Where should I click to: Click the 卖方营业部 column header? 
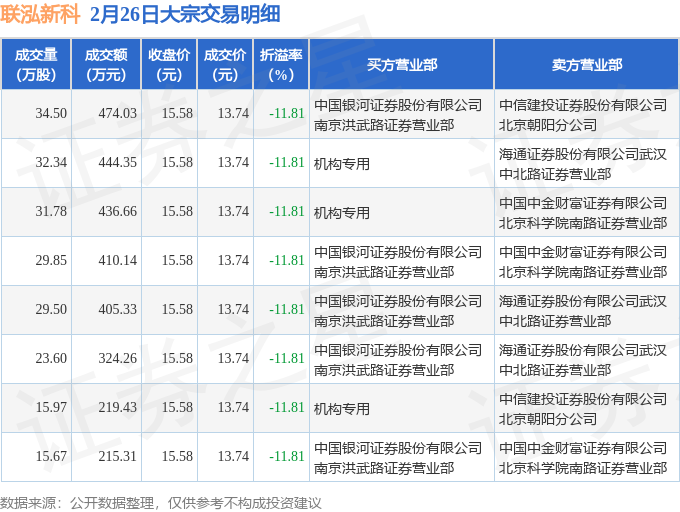click(587, 65)
